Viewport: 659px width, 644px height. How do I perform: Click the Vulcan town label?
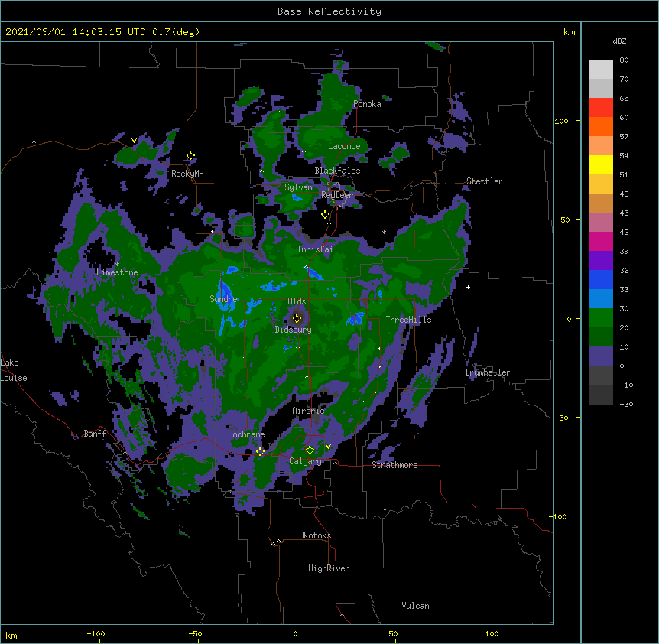click(x=415, y=606)
